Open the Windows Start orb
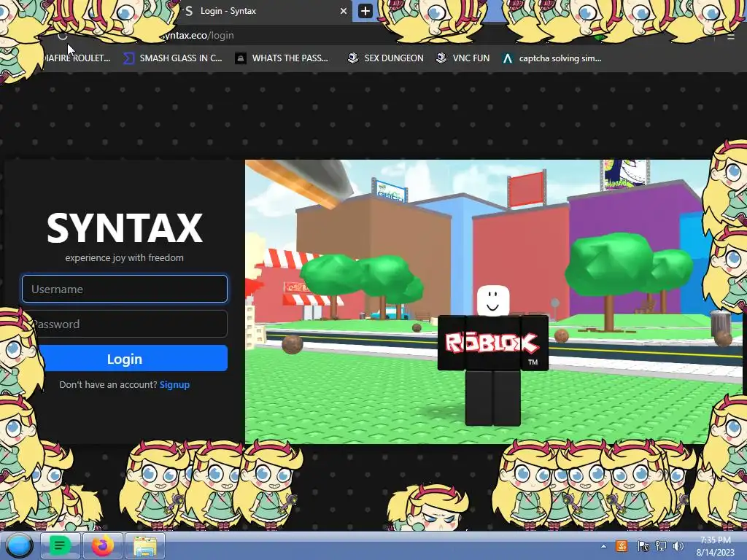The width and height of the screenshot is (747, 560). tap(18, 545)
